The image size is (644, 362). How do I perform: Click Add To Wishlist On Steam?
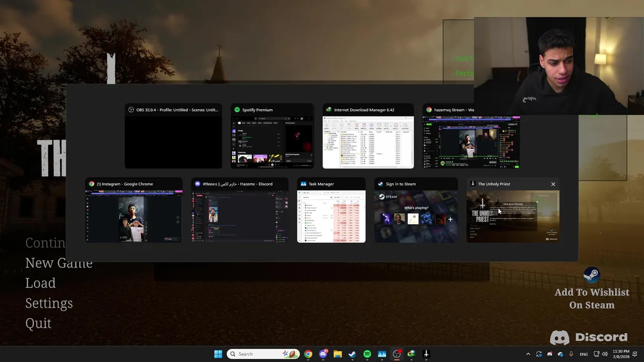(x=592, y=299)
